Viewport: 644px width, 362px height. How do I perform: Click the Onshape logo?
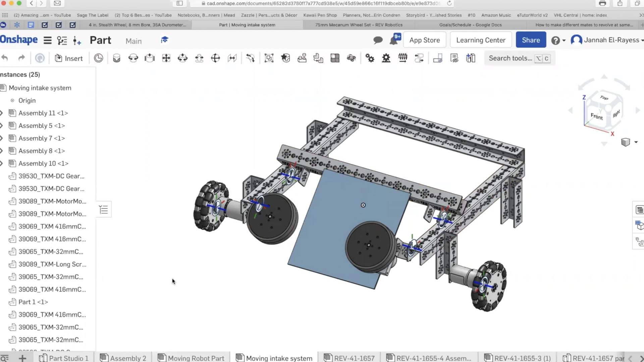(19, 40)
